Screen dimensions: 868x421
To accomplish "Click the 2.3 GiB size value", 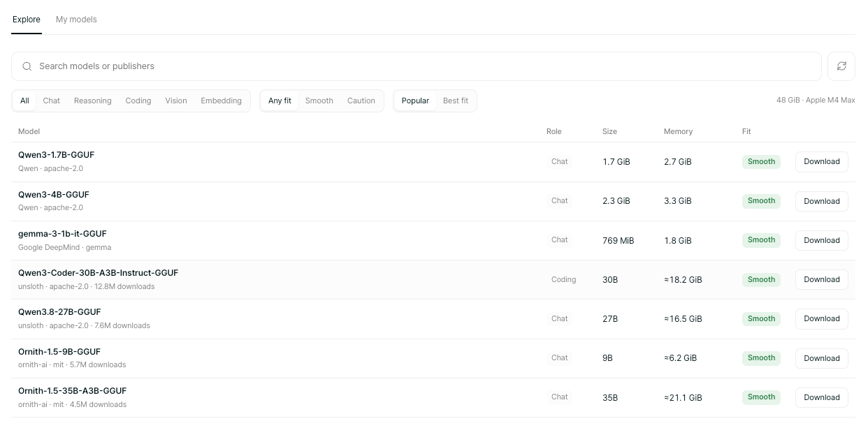I will click(616, 201).
